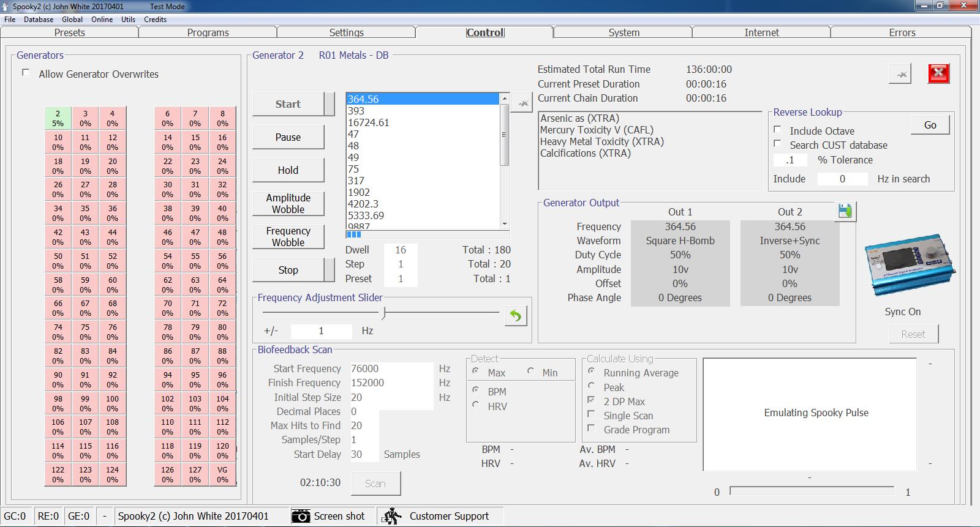Click Mercury Toxicity V (CAFL) entry
This screenshot has height=527, width=980.
click(x=597, y=130)
